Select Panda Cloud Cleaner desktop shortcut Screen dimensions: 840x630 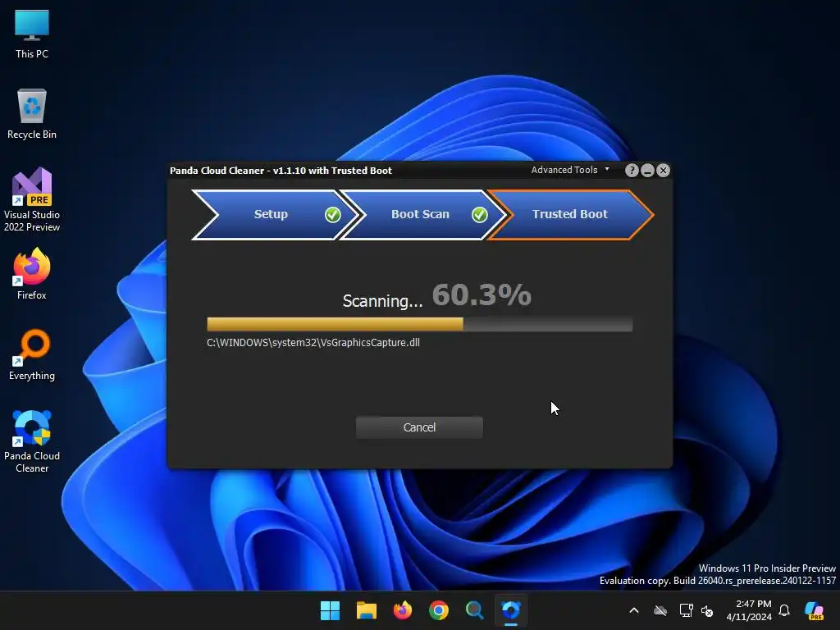pyautogui.click(x=32, y=441)
